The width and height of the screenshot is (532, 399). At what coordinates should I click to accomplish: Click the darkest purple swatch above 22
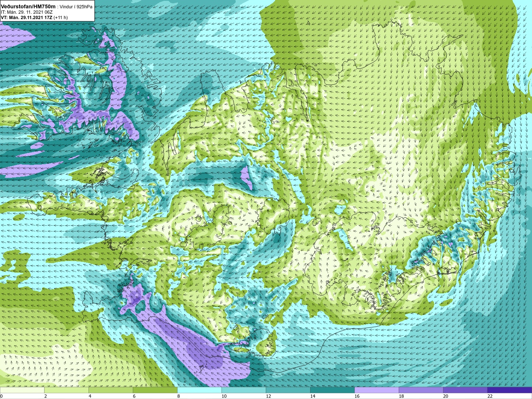click(x=510, y=390)
